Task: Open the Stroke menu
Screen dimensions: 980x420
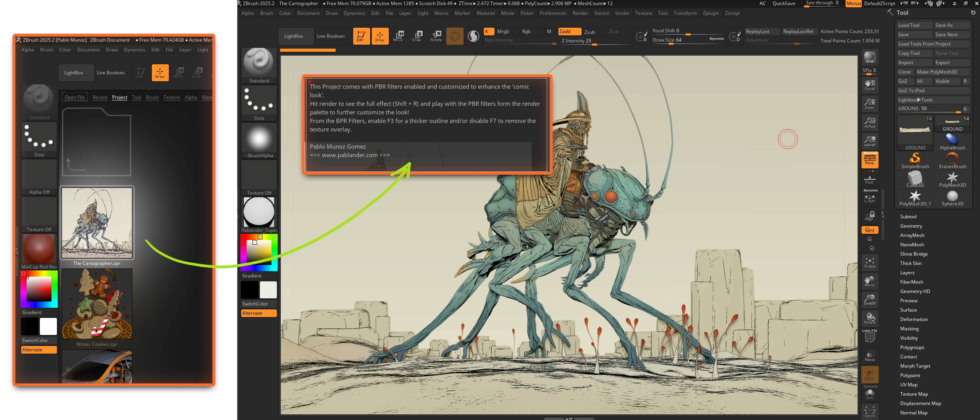Action: [622, 13]
